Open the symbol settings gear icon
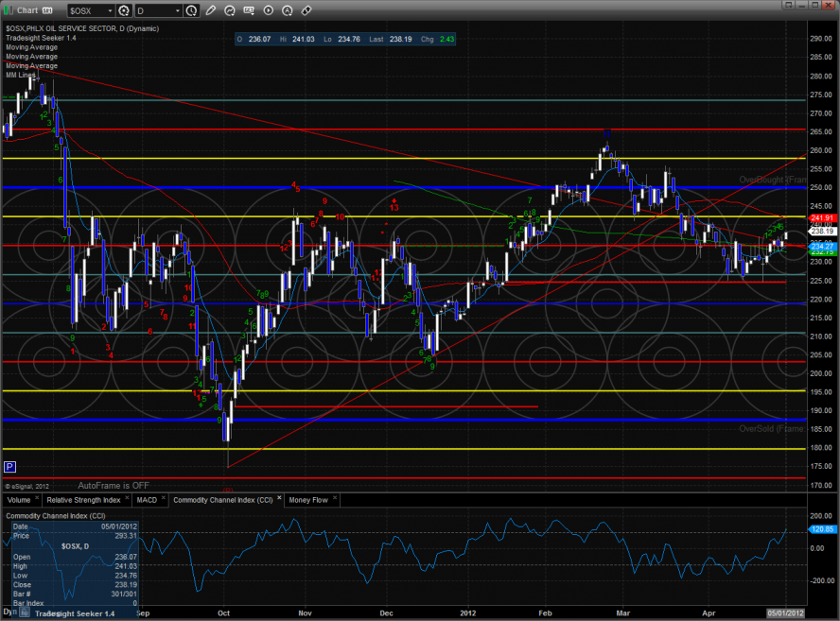 point(123,10)
